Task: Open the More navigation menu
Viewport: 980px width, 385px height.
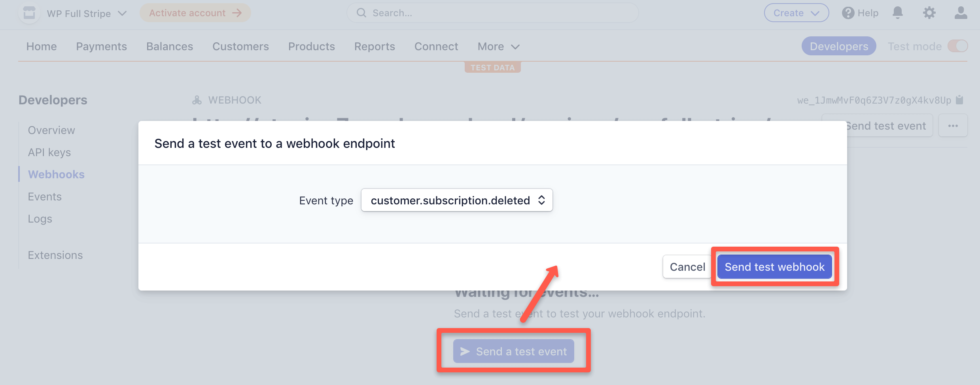Action: [x=498, y=46]
